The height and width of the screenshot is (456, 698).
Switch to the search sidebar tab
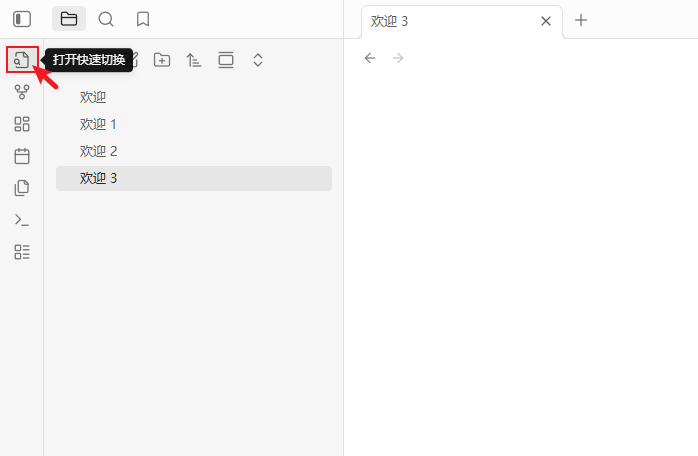pos(106,19)
